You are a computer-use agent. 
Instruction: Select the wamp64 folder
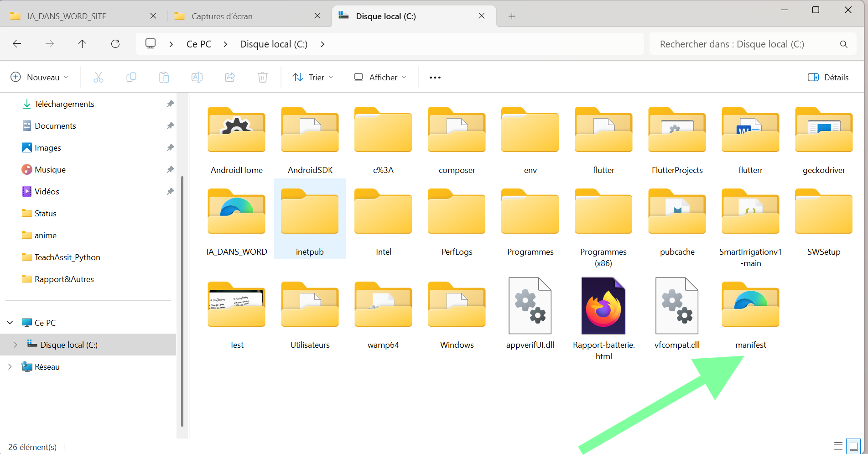pos(383,315)
